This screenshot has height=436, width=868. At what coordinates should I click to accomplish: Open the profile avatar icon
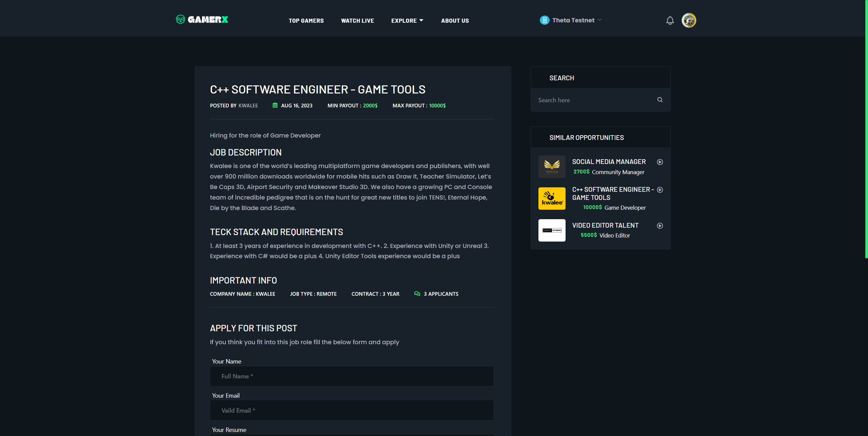pyautogui.click(x=689, y=20)
